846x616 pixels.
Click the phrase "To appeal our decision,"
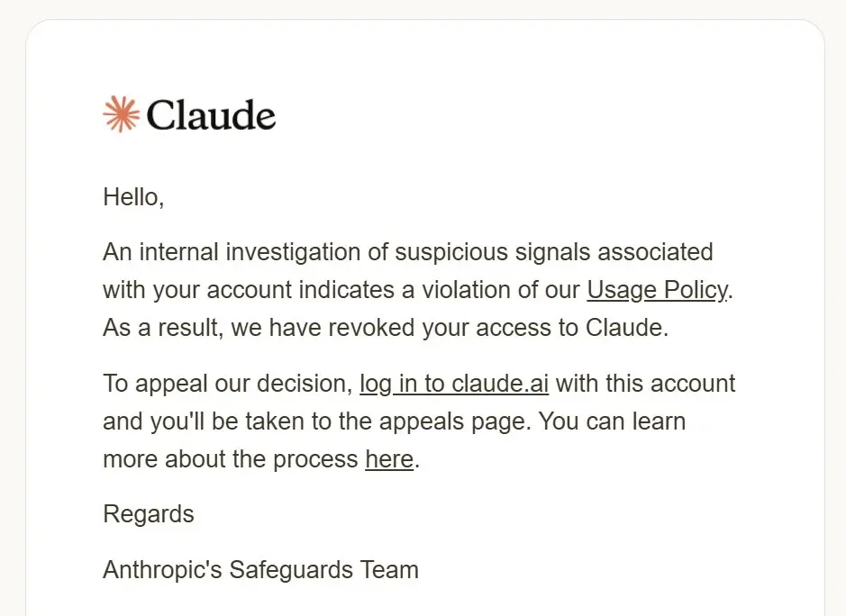pos(228,384)
